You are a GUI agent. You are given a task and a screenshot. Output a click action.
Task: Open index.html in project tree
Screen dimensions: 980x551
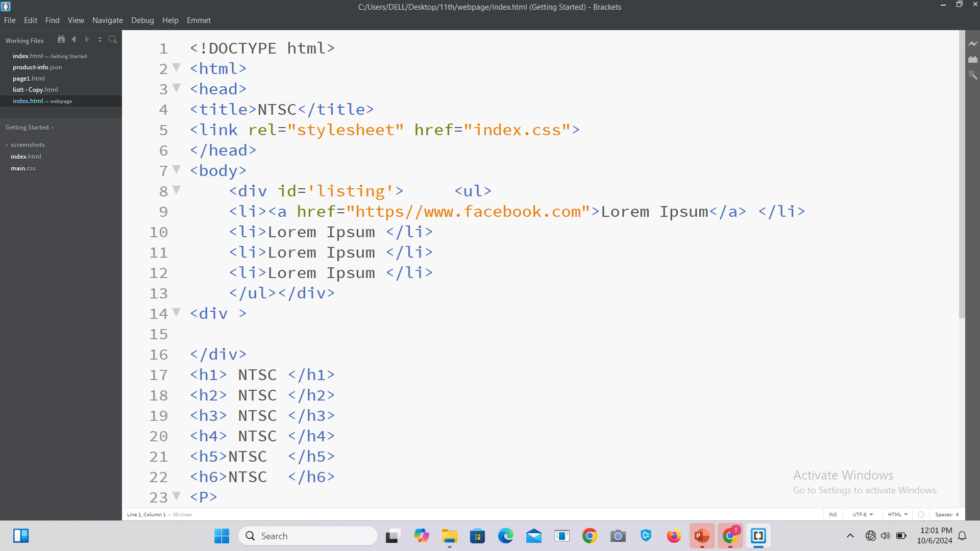26,157
